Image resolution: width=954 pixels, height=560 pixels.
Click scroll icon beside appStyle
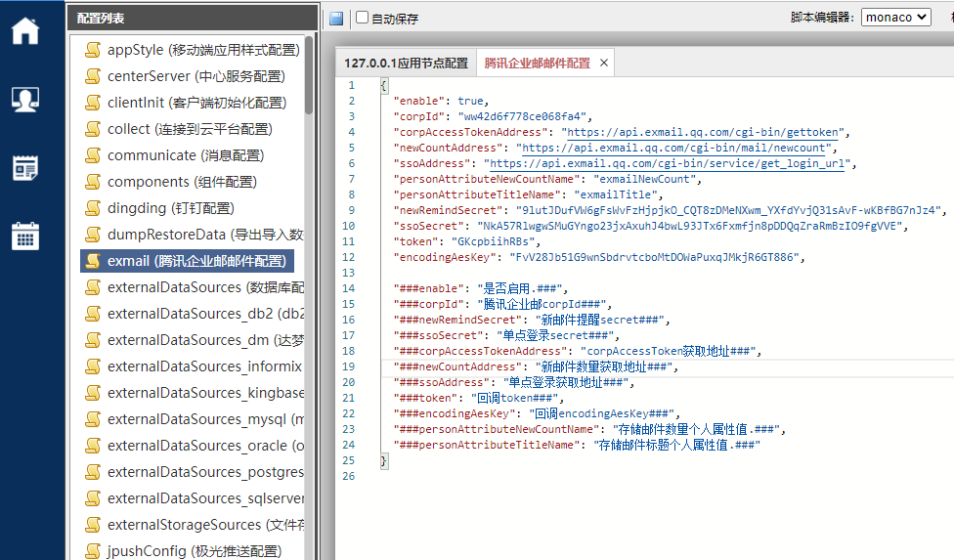[93, 50]
